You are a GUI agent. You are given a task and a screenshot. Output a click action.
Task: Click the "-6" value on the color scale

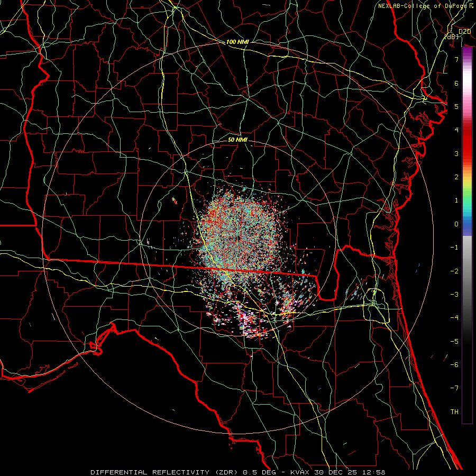[454, 365]
